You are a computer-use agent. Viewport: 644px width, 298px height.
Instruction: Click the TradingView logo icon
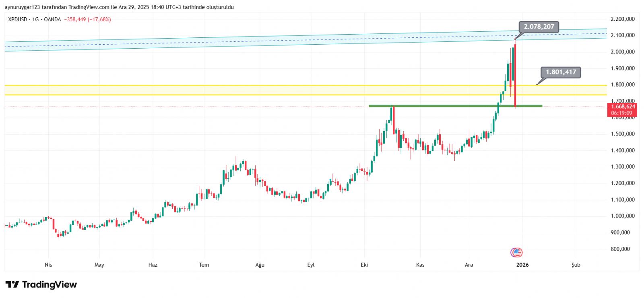coord(12,285)
